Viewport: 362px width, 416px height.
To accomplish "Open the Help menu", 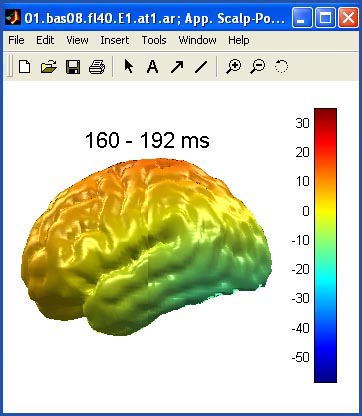I will (239, 40).
